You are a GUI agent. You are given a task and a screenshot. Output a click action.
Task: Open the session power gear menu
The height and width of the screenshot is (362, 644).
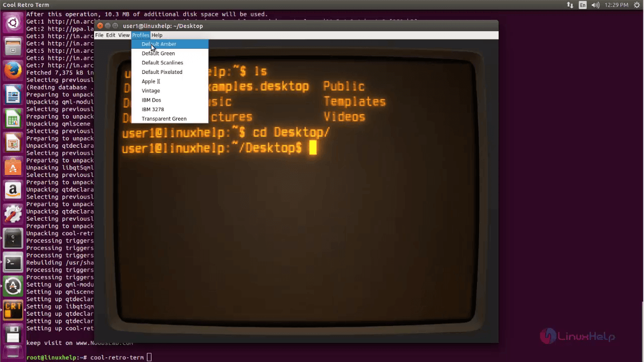tap(637, 5)
